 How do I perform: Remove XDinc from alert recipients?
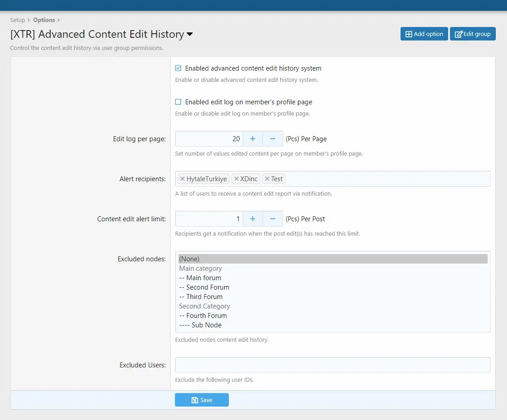tap(236, 179)
